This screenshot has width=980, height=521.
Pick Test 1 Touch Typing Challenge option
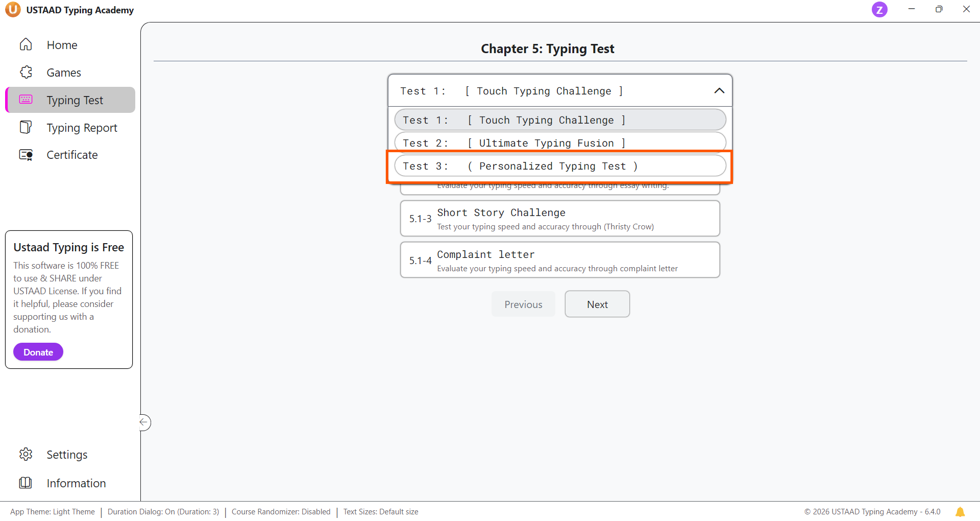point(560,120)
